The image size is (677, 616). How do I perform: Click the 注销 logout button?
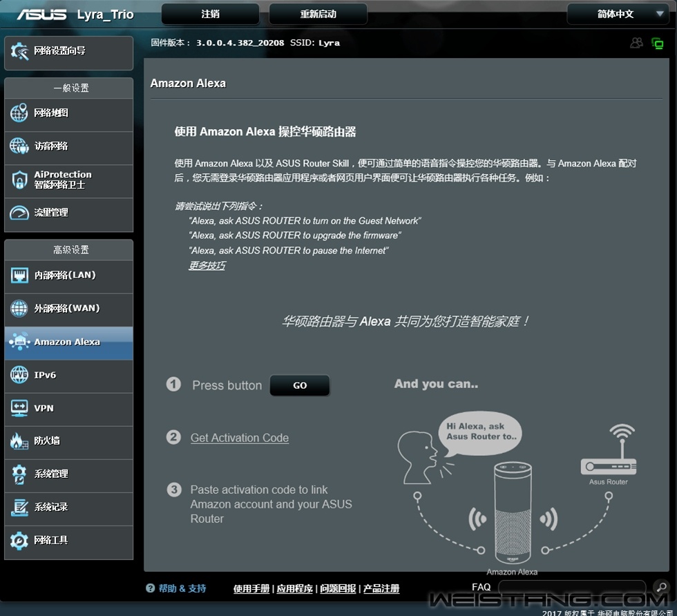210,14
